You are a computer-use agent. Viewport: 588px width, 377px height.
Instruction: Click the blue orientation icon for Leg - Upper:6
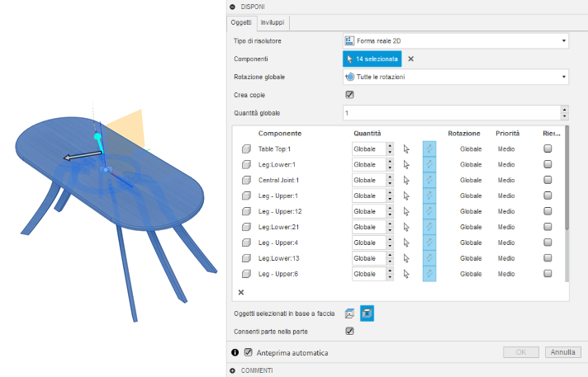[429, 274]
